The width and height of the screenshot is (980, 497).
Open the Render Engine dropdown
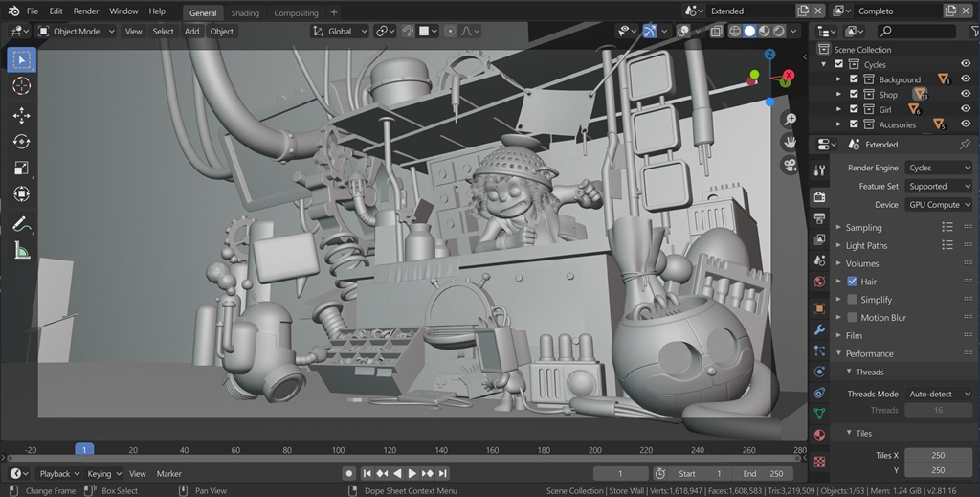tap(938, 168)
